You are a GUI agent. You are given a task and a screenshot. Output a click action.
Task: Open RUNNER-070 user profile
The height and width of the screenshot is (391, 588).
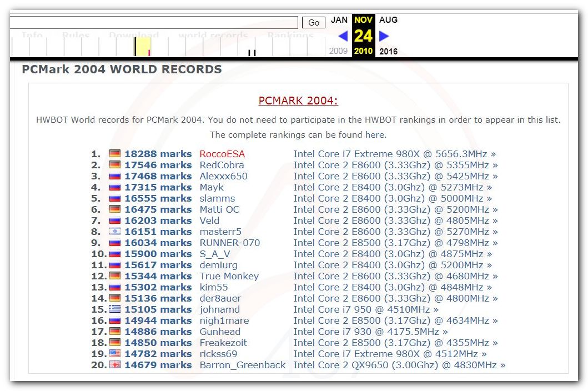(x=229, y=243)
